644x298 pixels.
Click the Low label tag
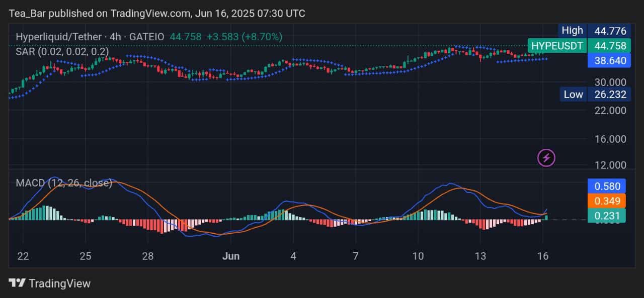[573, 94]
